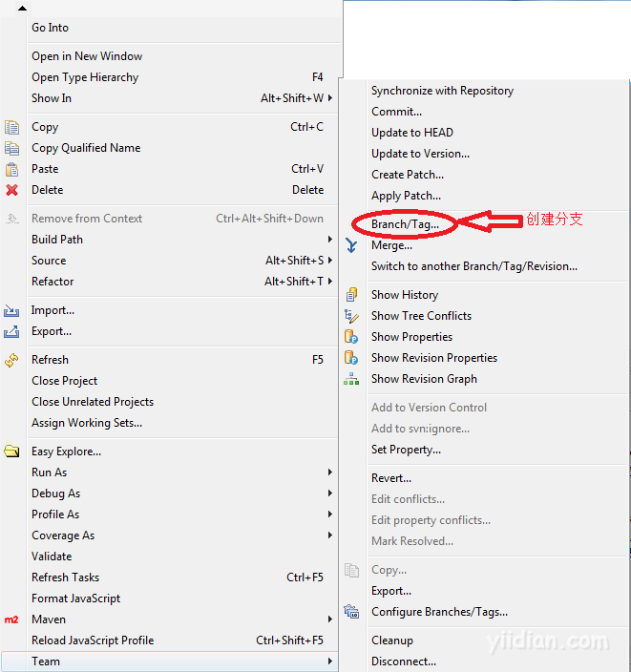This screenshot has width=631, height=672.
Task: Choose Reload JavaScript Profile
Action: tap(93, 640)
